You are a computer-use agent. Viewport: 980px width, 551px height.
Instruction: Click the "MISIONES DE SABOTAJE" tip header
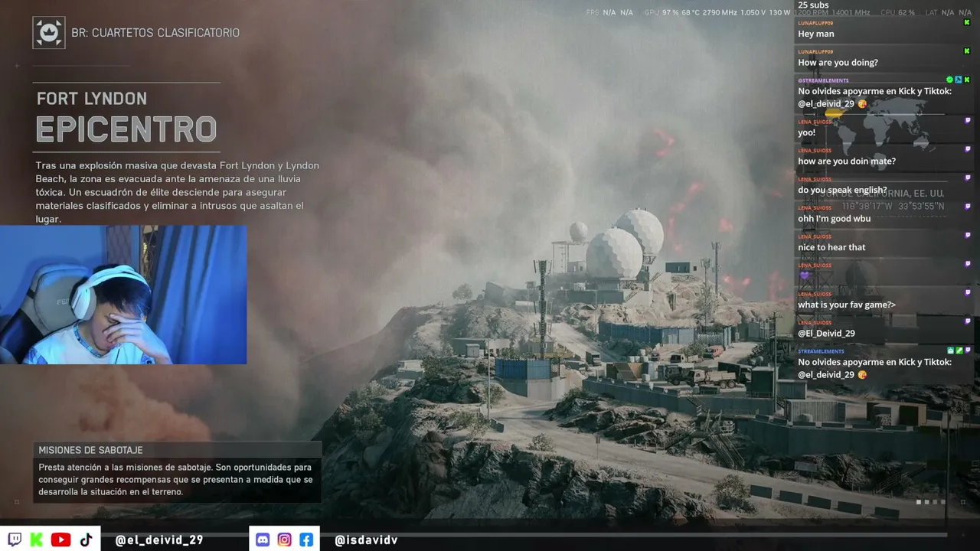[90, 450]
